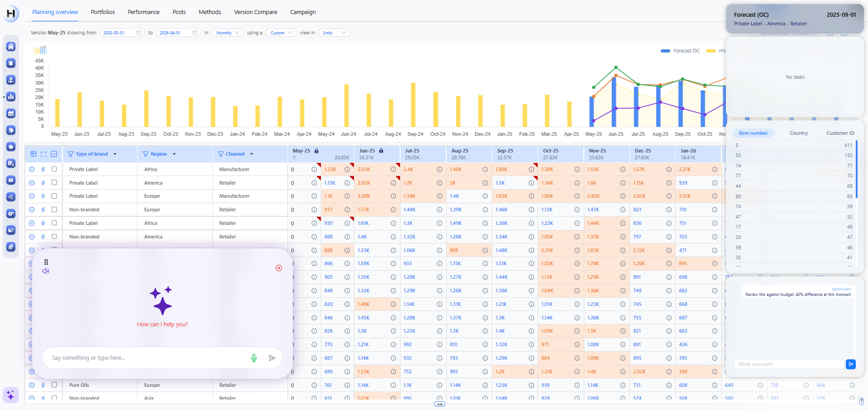Send the comment with the blue arrow button
The image size is (868, 410).
(850, 364)
